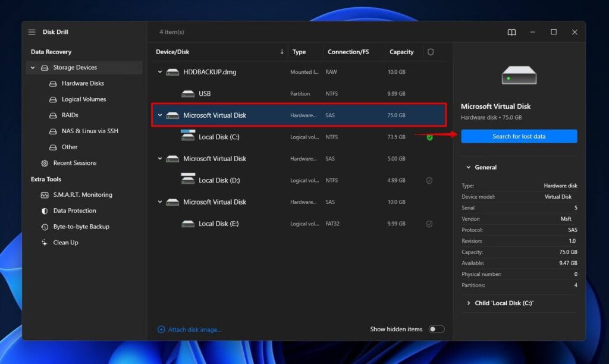The height and width of the screenshot is (364, 609).
Task: Select Byte-to-byte Backup tool
Action: point(81,227)
